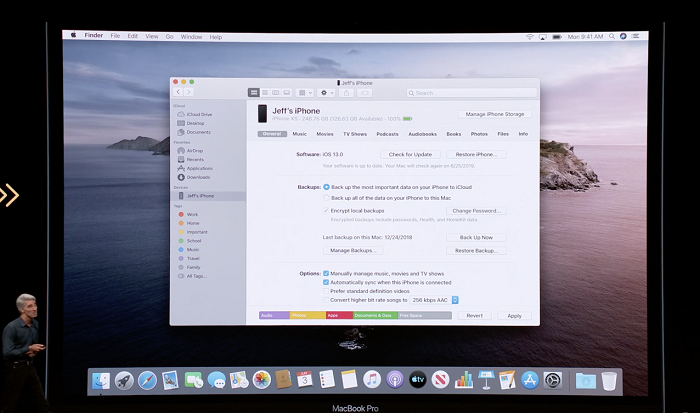The image size is (700, 413).
Task: Switch to the TV Shows tab
Action: pyautogui.click(x=355, y=134)
